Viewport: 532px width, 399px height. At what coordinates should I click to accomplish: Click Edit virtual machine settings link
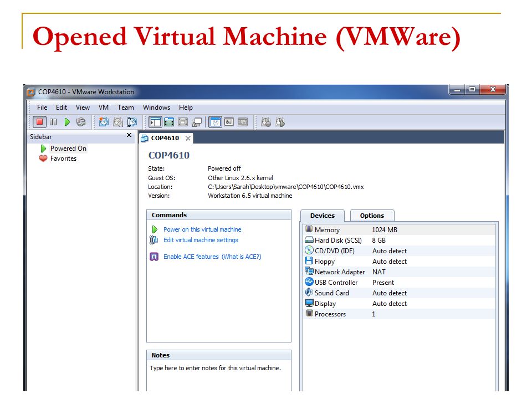tap(201, 240)
